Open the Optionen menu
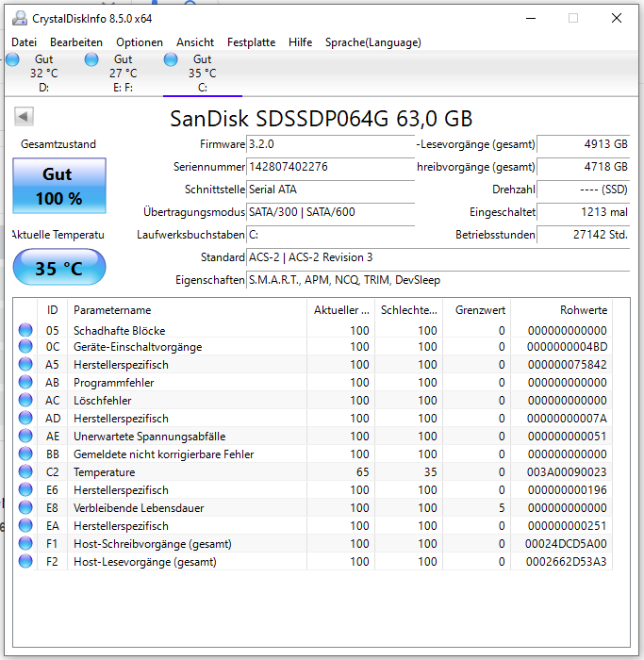 point(140,42)
